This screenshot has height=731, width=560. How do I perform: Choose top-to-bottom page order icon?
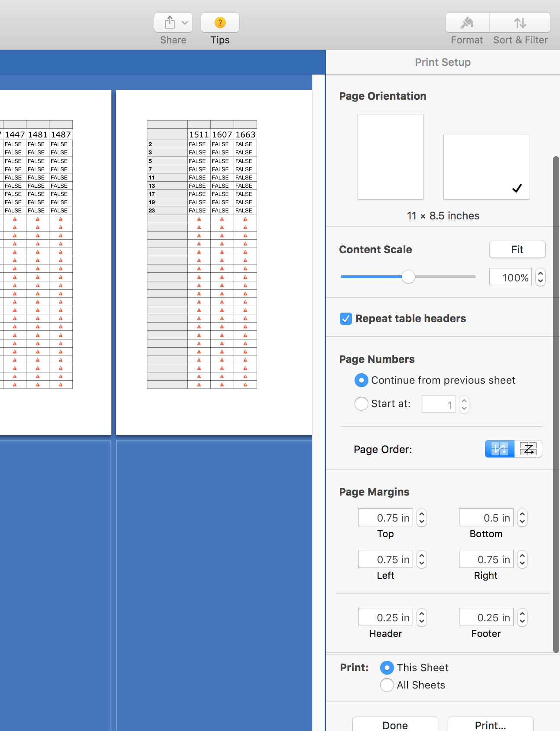[500, 449]
